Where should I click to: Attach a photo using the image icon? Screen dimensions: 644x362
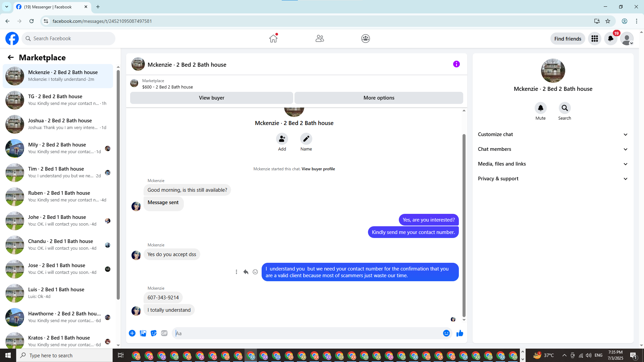pyautogui.click(x=143, y=333)
